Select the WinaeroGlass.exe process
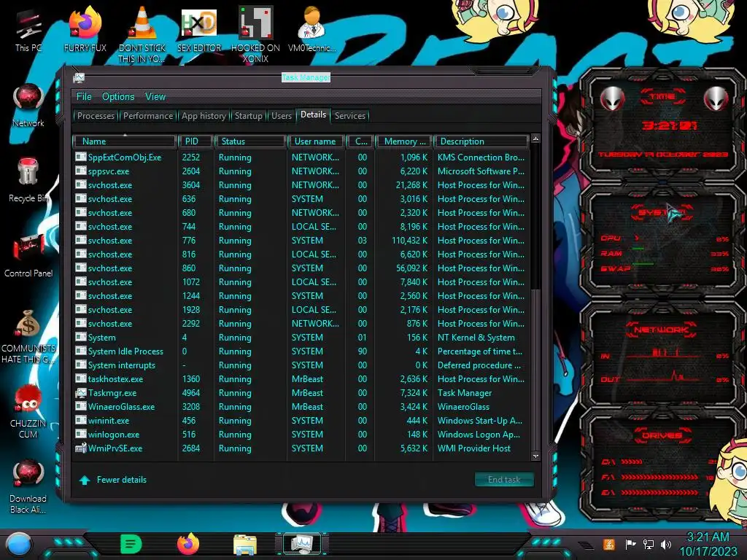This screenshot has width=747, height=560. pyautogui.click(x=301, y=407)
